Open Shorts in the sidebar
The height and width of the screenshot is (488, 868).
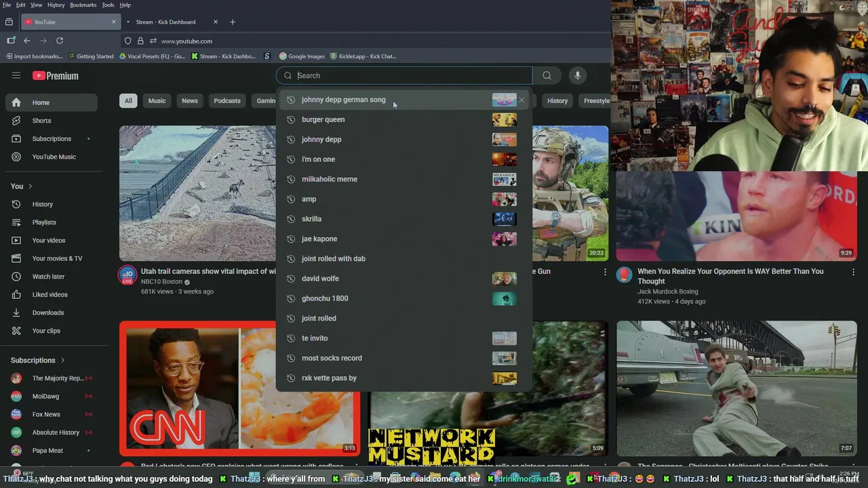52,121
